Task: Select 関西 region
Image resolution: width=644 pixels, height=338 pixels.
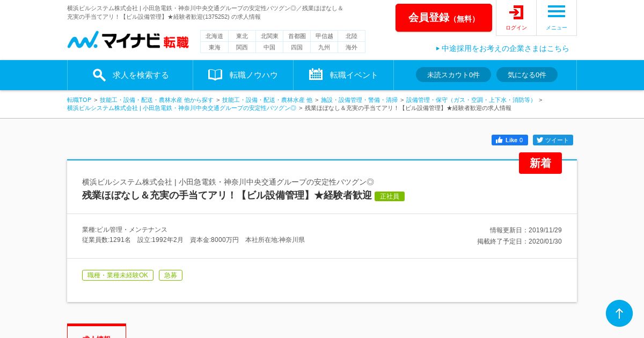Action: click(x=242, y=47)
